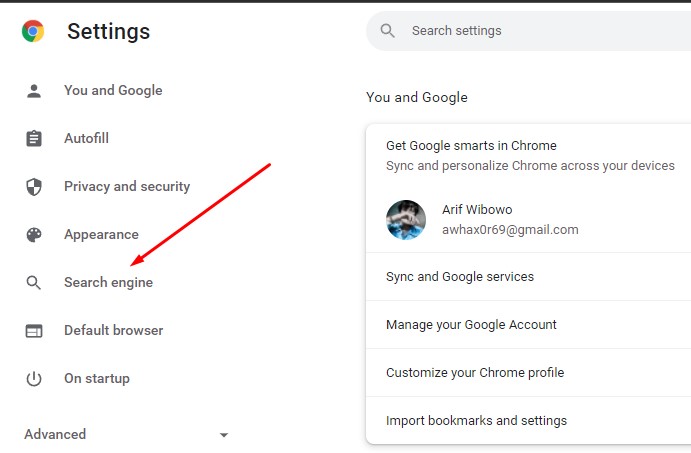Click the On startup power icon

(x=34, y=379)
